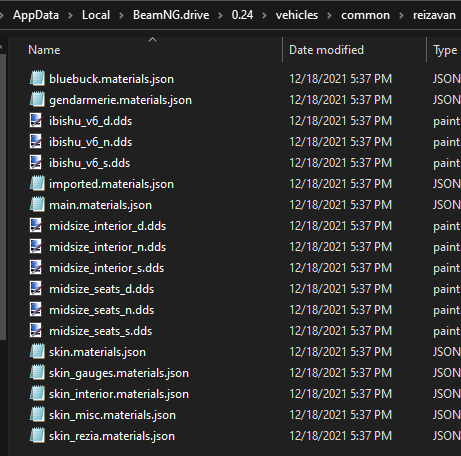The image size is (461, 456).
Task: Click the skin_gauges.materials.json file icon
Action: tap(37, 372)
